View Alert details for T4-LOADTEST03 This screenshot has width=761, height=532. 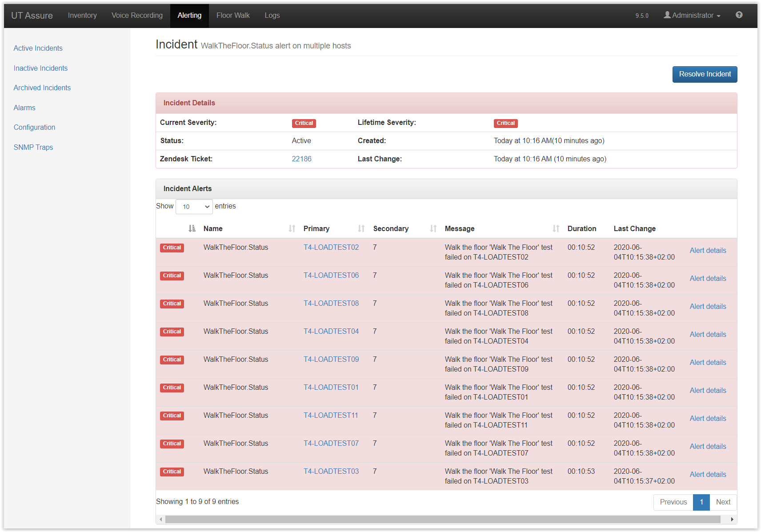pyautogui.click(x=708, y=474)
